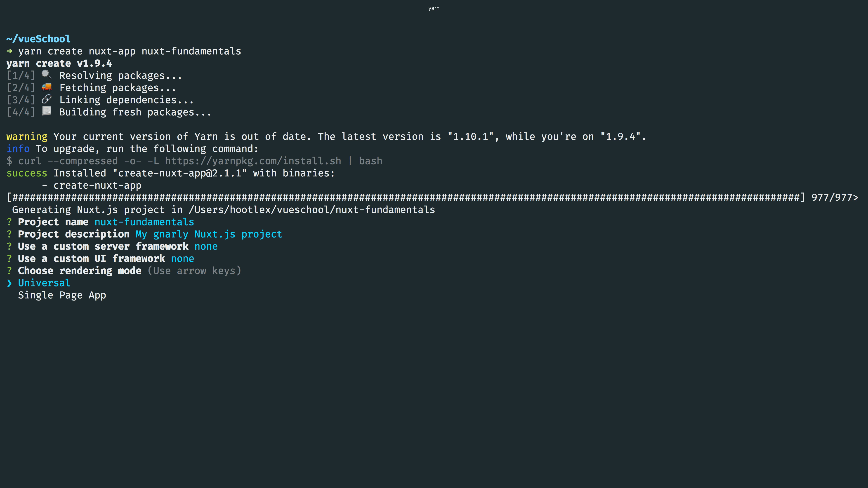
Task: Click the '- create-nuxt-app' binary line
Action: point(91,185)
